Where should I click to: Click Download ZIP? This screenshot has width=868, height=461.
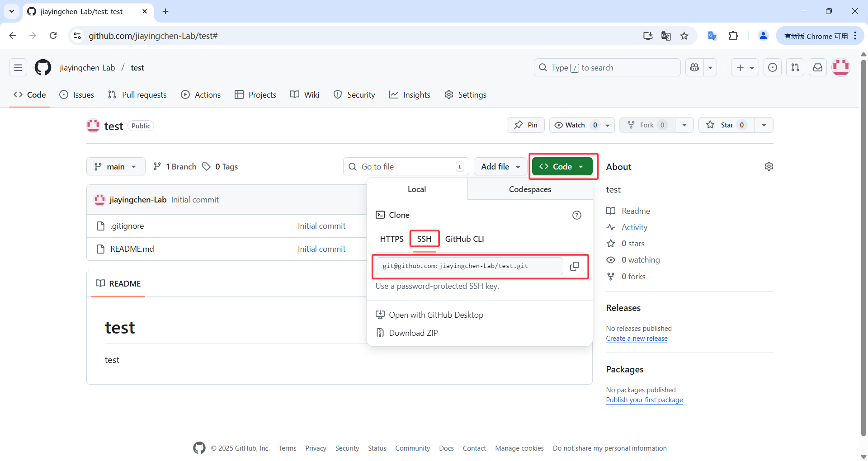407,333
